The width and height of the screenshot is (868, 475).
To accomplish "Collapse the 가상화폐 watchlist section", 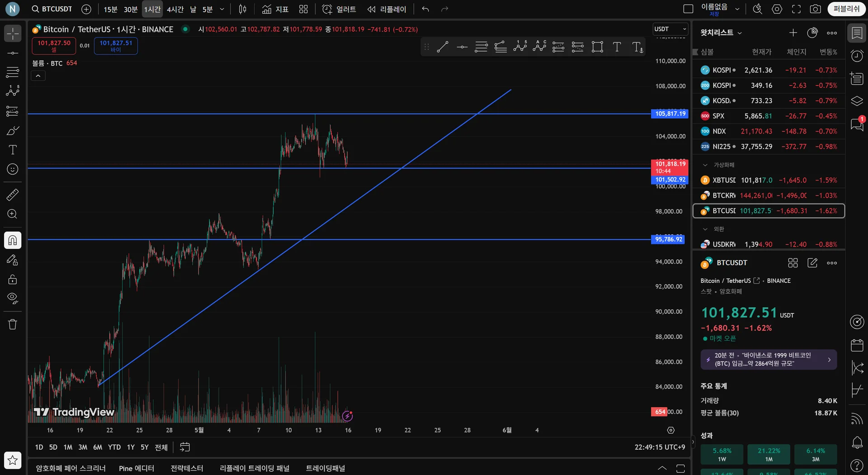I will 705,165.
